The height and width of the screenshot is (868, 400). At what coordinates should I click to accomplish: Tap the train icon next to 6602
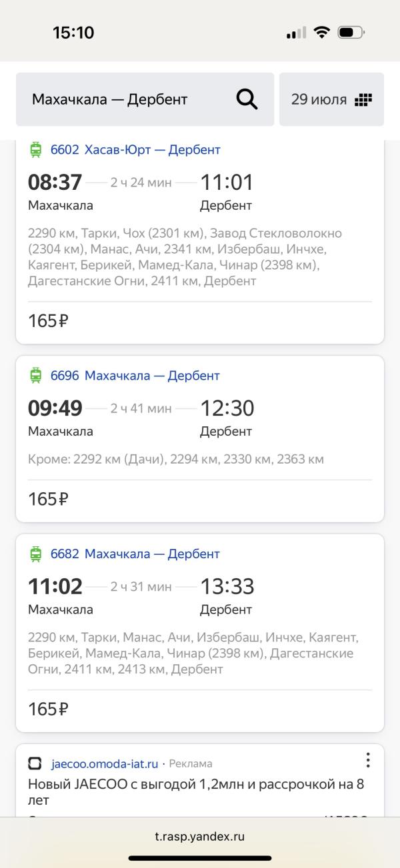(35, 150)
